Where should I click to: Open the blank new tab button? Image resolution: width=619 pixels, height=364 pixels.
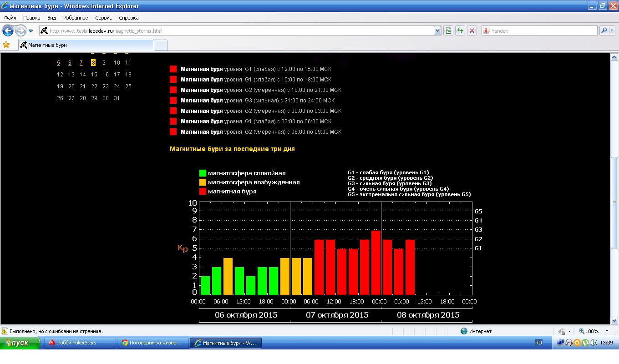click(161, 45)
